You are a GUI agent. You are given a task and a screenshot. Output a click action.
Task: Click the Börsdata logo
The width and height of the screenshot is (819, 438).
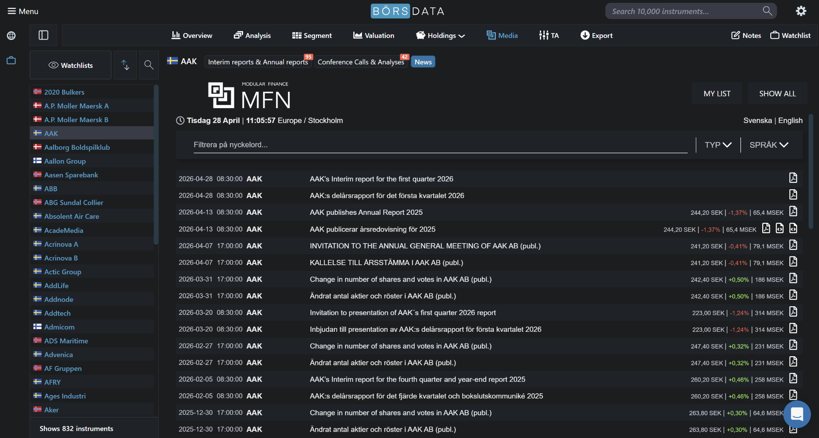407,11
